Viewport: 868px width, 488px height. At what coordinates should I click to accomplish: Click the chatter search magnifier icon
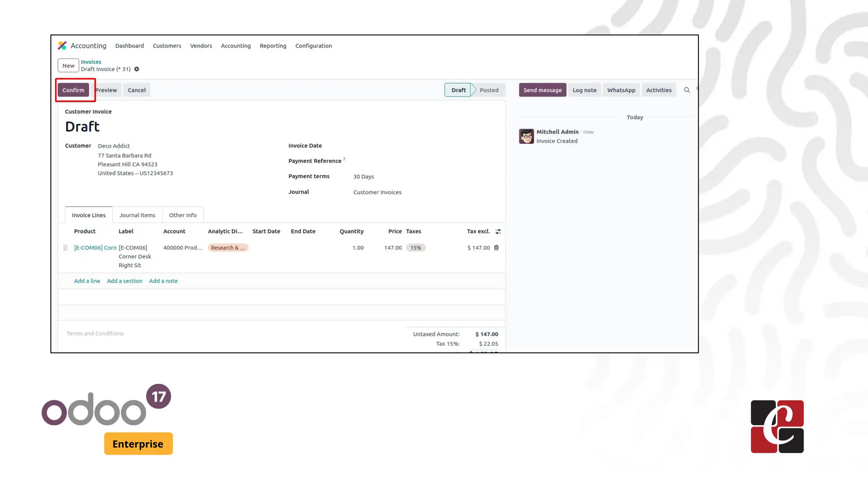(687, 90)
